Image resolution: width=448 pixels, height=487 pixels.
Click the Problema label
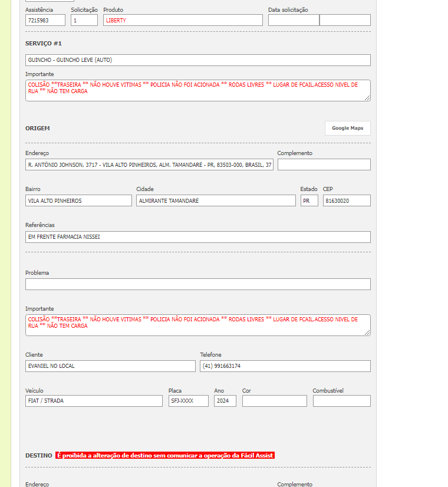(x=37, y=273)
